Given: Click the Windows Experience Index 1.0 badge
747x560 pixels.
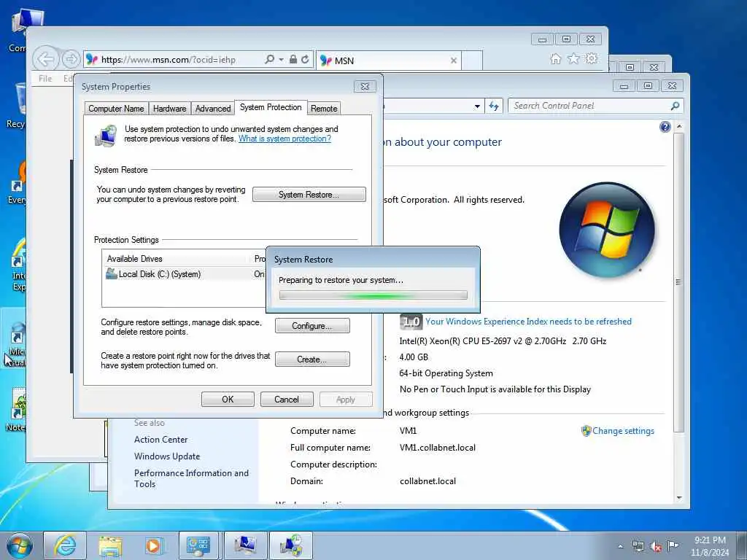Looking at the screenshot, I should [x=411, y=322].
